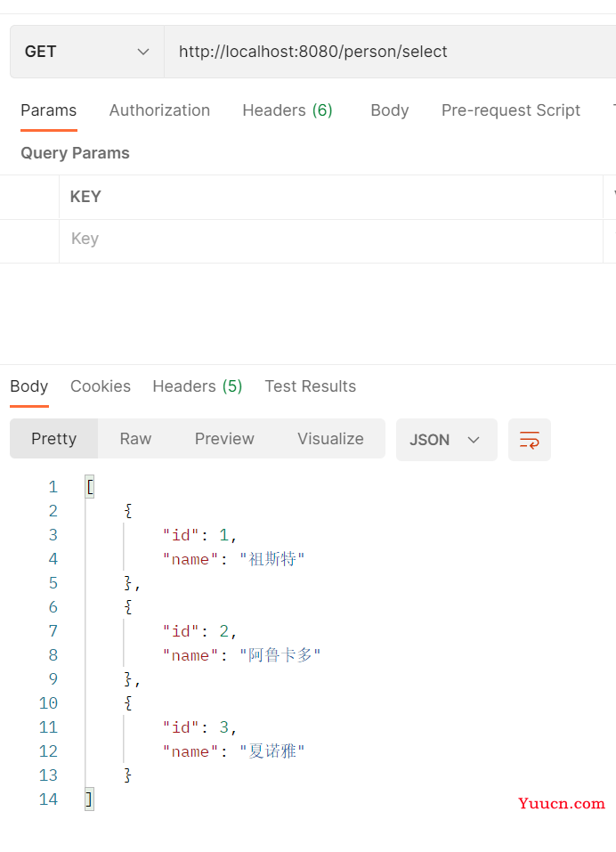Click the KEY column header
616x852 pixels.
coord(85,197)
